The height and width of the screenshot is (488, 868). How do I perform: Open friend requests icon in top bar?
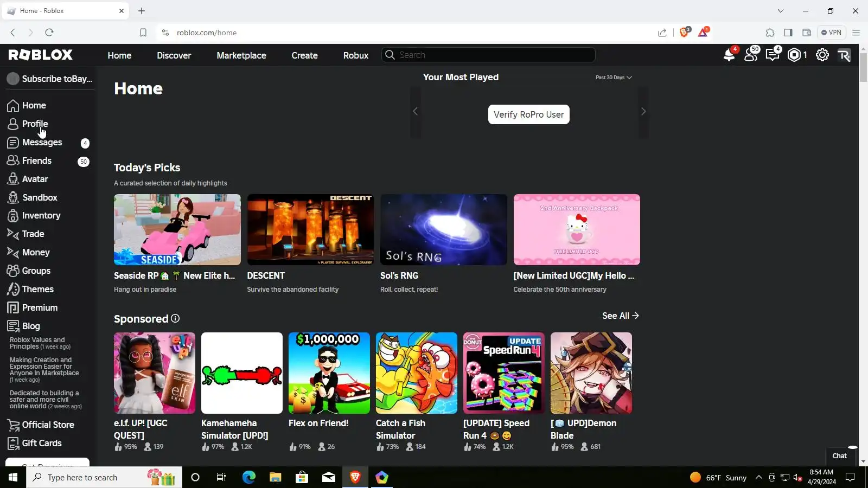(x=751, y=55)
